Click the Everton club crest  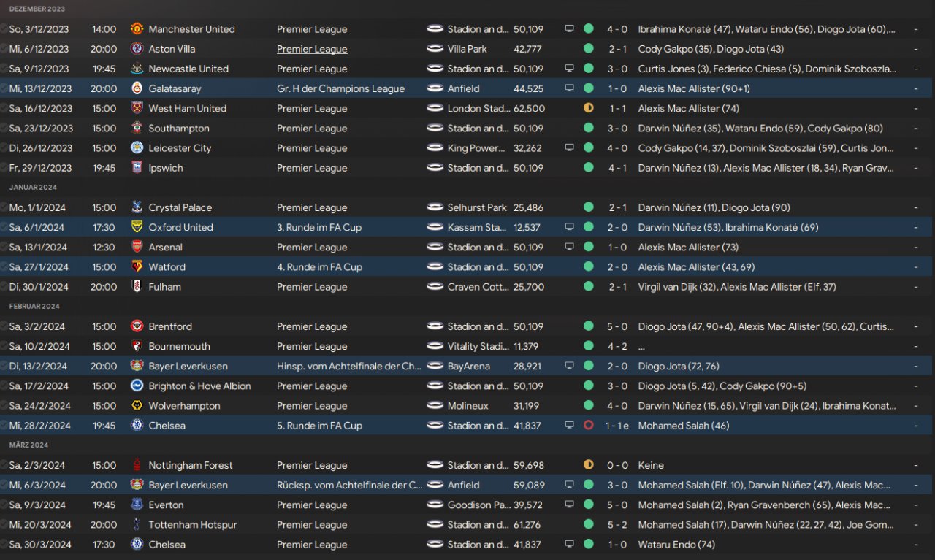tap(137, 505)
